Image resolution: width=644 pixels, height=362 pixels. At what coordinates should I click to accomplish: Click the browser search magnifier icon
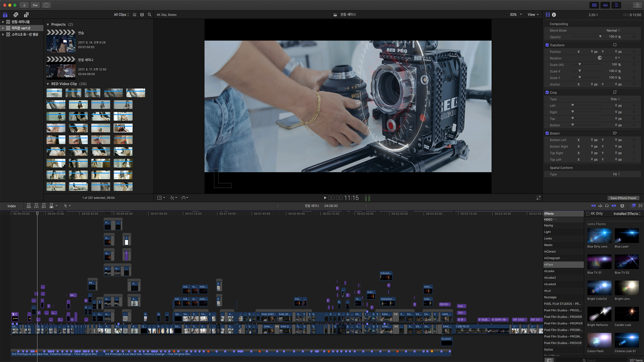150,15
